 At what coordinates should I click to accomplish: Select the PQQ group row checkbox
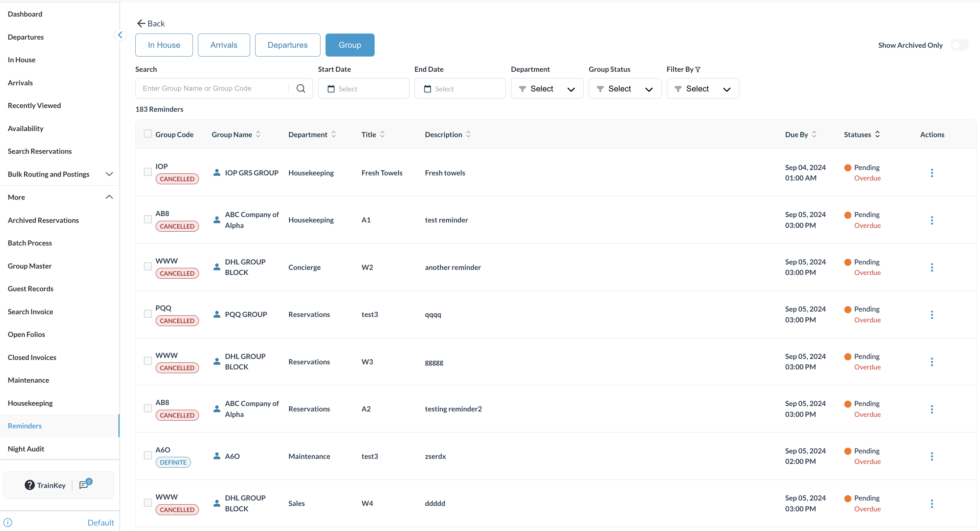tap(148, 314)
